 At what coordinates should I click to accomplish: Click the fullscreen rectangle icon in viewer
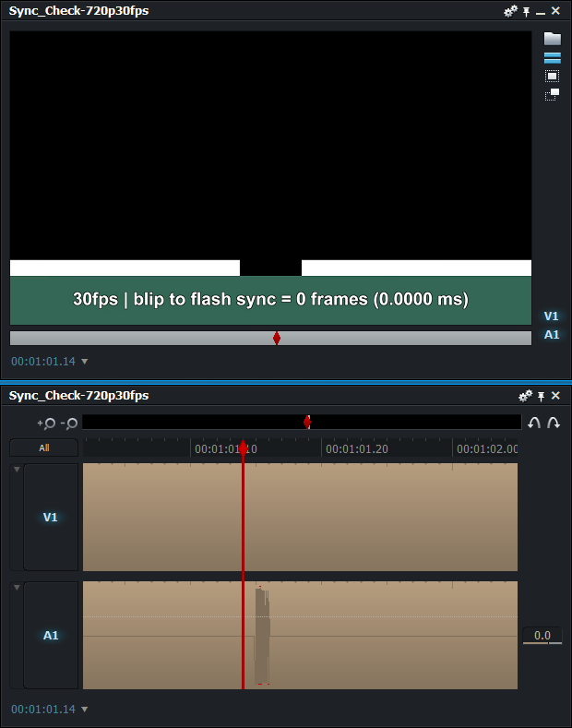552,76
